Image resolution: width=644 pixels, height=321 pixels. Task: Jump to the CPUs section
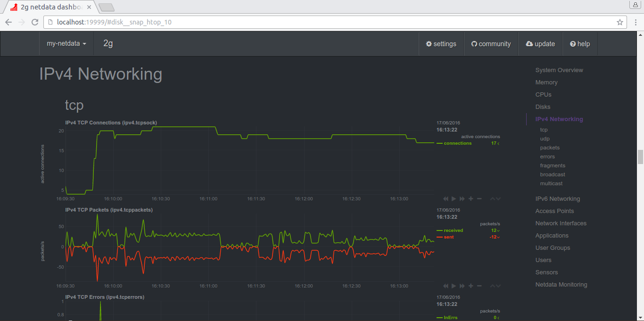coord(544,95)
